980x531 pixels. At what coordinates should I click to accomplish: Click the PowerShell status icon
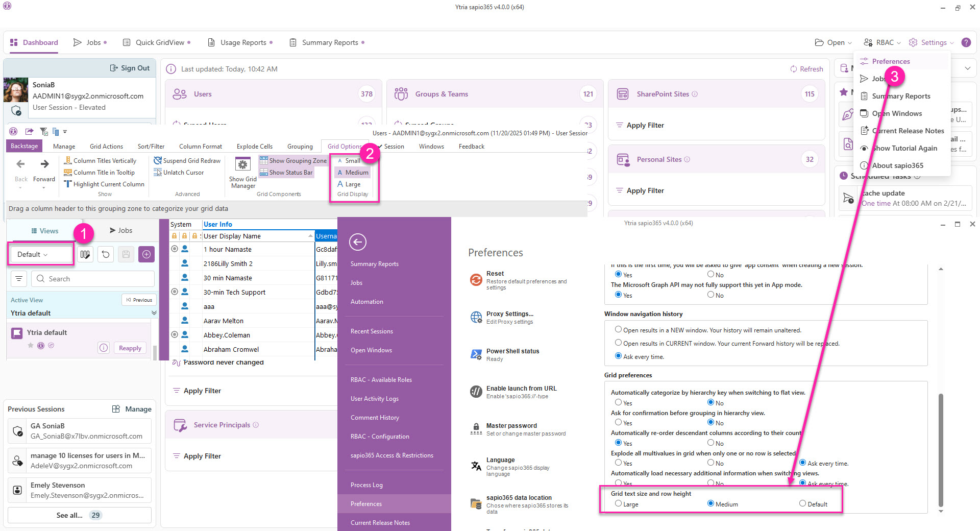pyautogui.click(x=476, y=354)
